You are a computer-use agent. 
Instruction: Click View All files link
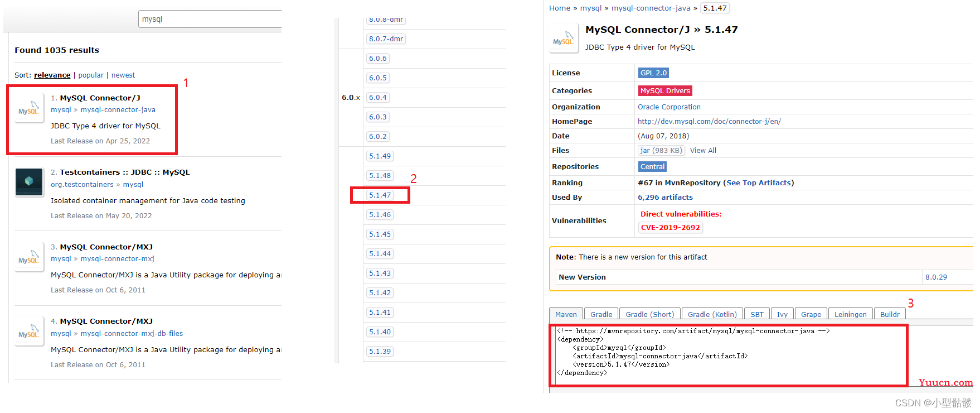coord(703,151)
